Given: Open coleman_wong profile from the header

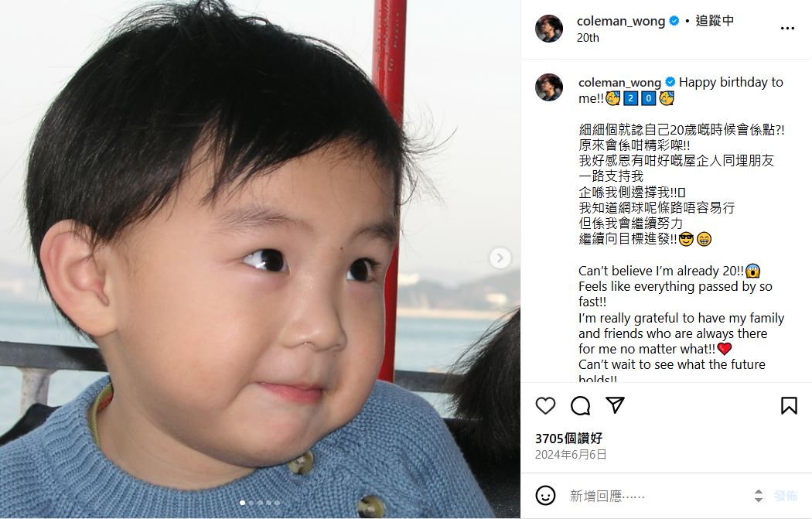Looking at the screenshot, I should (621, 21).
